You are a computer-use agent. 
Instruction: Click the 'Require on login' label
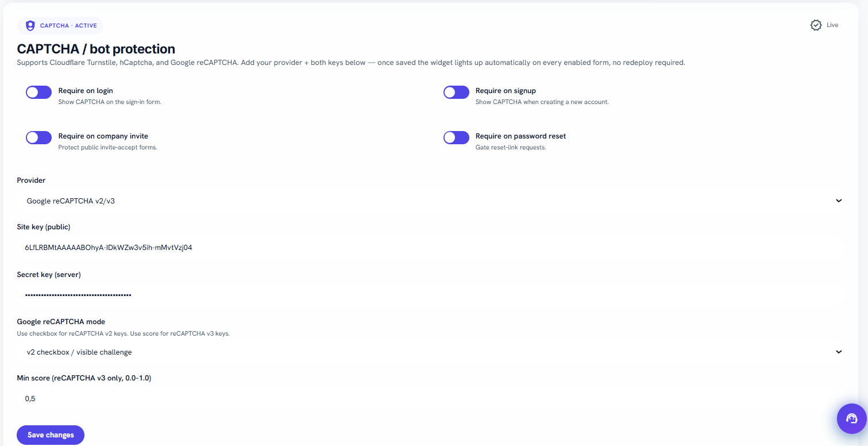[x=86, y=91]
